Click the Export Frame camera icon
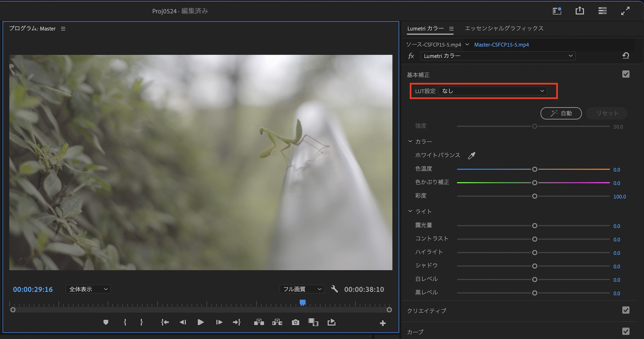Screen dimensions: 644x339 pos(295,322)
